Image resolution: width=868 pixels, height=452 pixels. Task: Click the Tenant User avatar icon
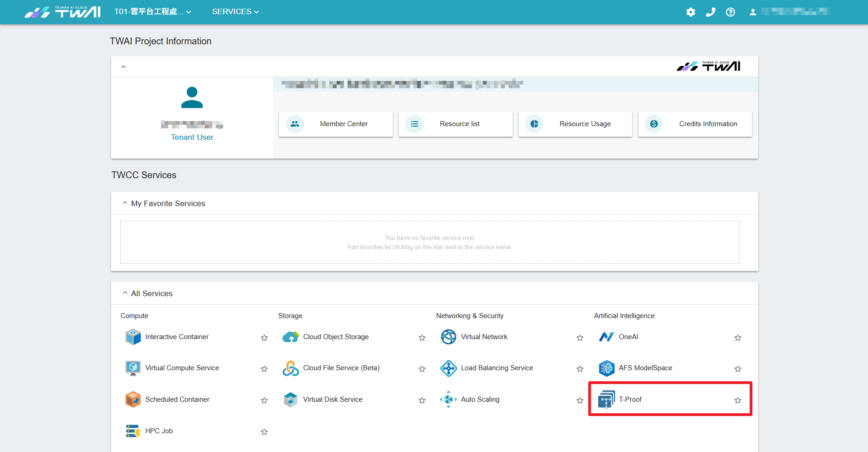click(x=192, y=98)
